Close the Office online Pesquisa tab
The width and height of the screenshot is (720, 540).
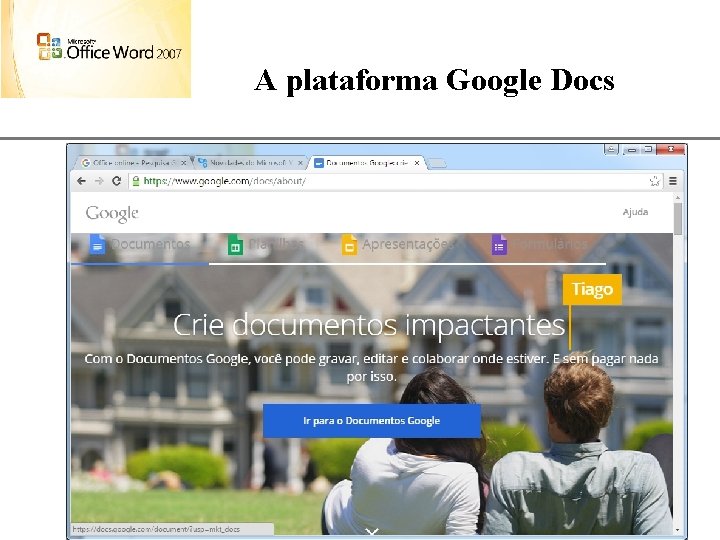click(184, 163)
